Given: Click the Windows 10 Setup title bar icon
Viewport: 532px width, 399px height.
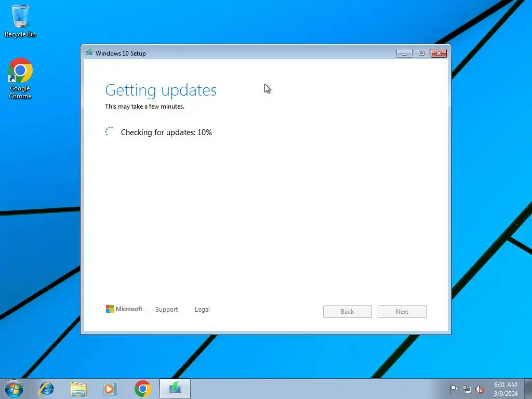Looking at the screenshot, I should click(89, 52).
